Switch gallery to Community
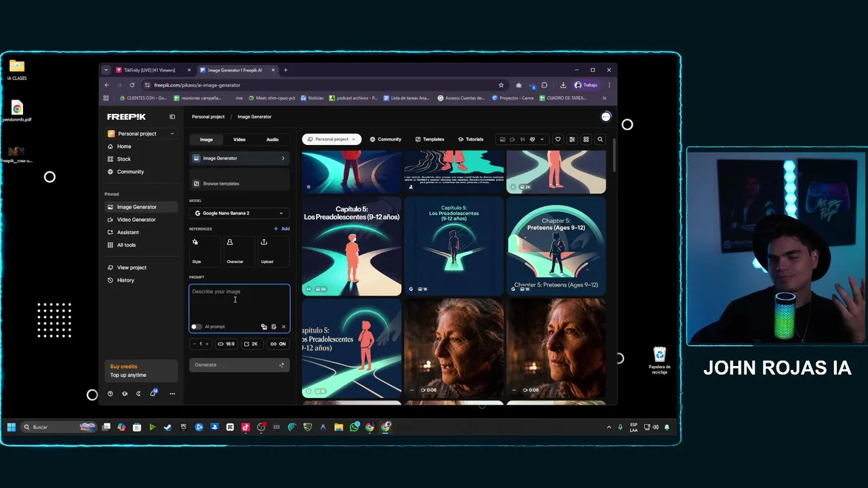 [386, 140]
